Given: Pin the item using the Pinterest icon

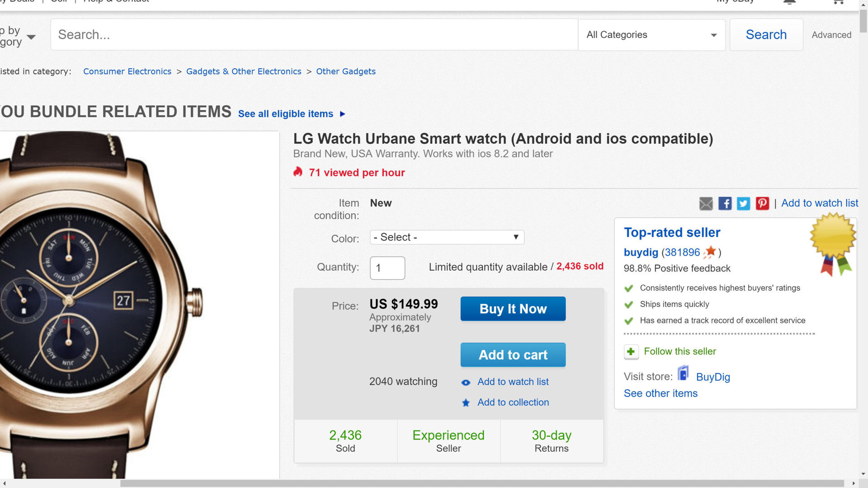Looking at the screenshot, I should click(x=762, y=203).
